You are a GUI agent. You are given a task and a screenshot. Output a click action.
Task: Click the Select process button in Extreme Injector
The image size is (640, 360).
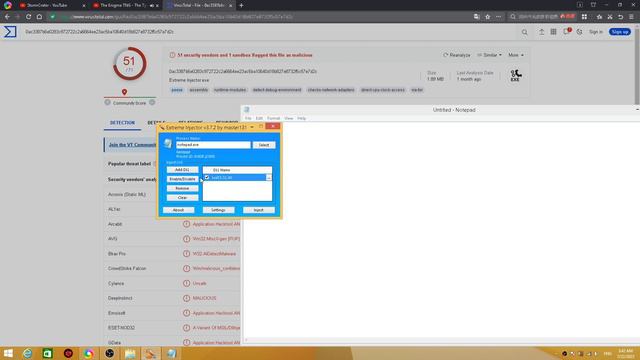[x=264, y=145]
